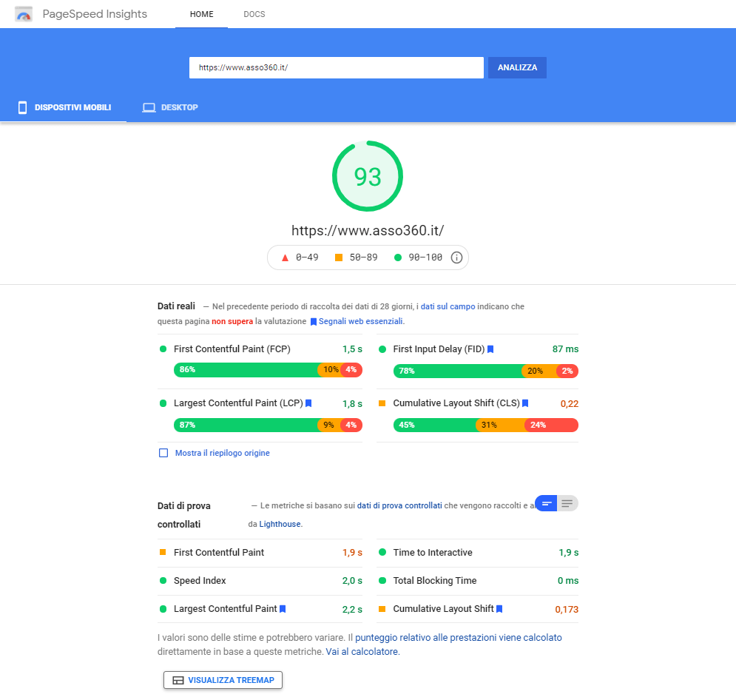Open the punteggio relativo alle prestazioni link
The image size is (736, 700).
[x=459, y=638]
